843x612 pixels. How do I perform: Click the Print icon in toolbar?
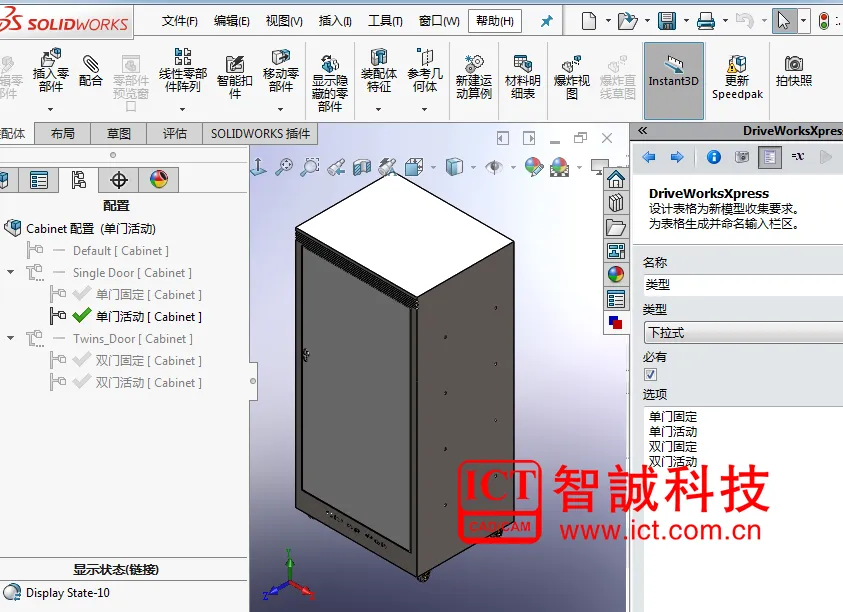706,21
